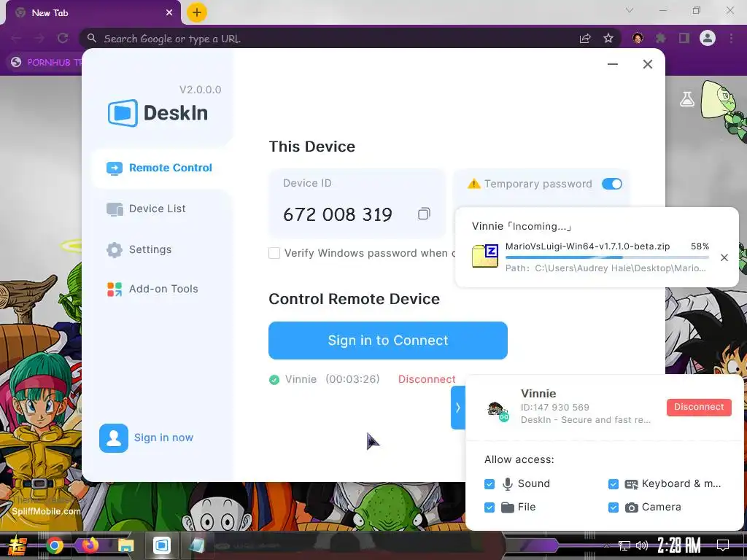The height and width of the screenshot is (560, 747).
Task: Open the Chrome profile avatar
Action: coord(708,38)
